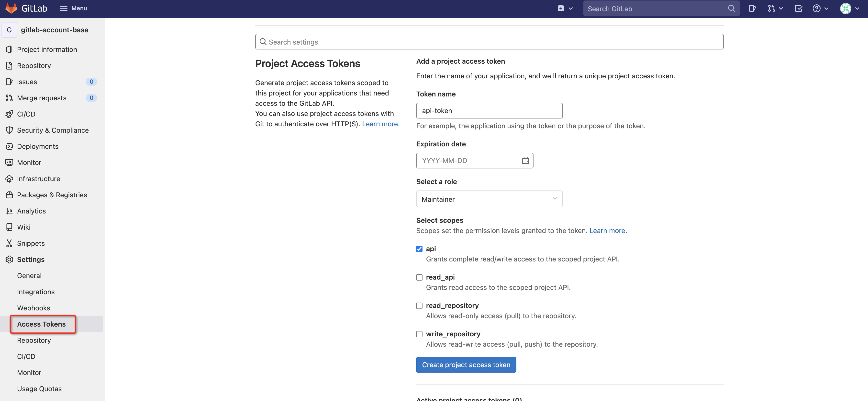Expand the Help dropdown chevron
The width and height of the screenshot is (868, 401).
826,9
